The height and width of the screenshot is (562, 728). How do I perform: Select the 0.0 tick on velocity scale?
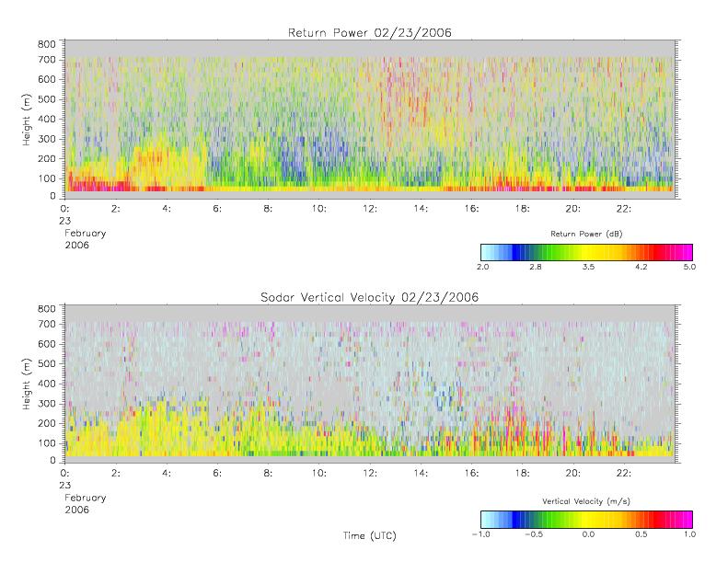588,534
